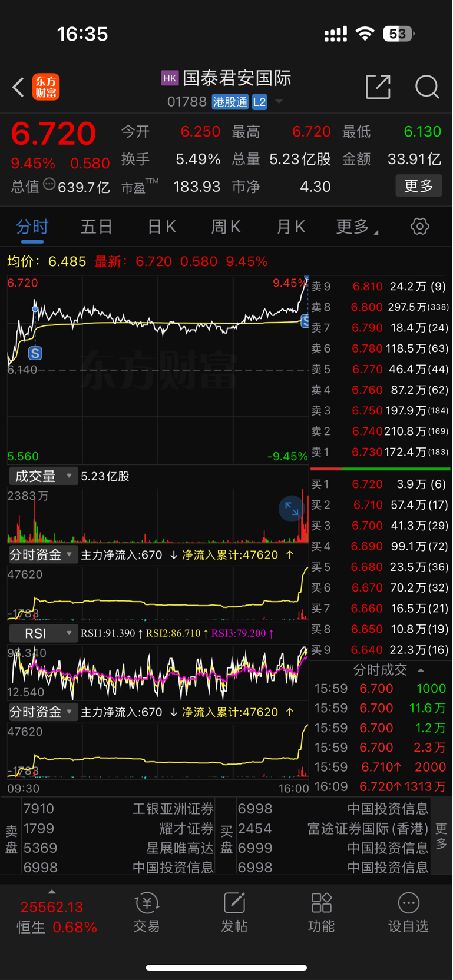Viewport: 453px width, 980px height.
Task: Tap the stock code 01788
Action: coord(187,102)
